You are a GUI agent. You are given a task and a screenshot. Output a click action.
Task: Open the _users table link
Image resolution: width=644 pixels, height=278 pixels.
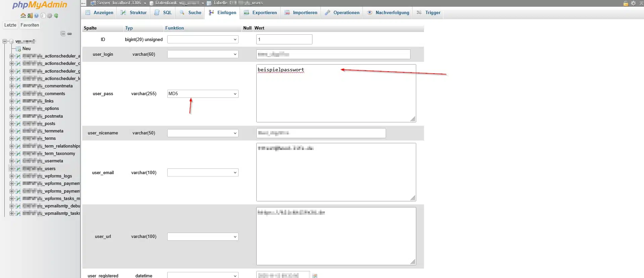click(39, 169)
